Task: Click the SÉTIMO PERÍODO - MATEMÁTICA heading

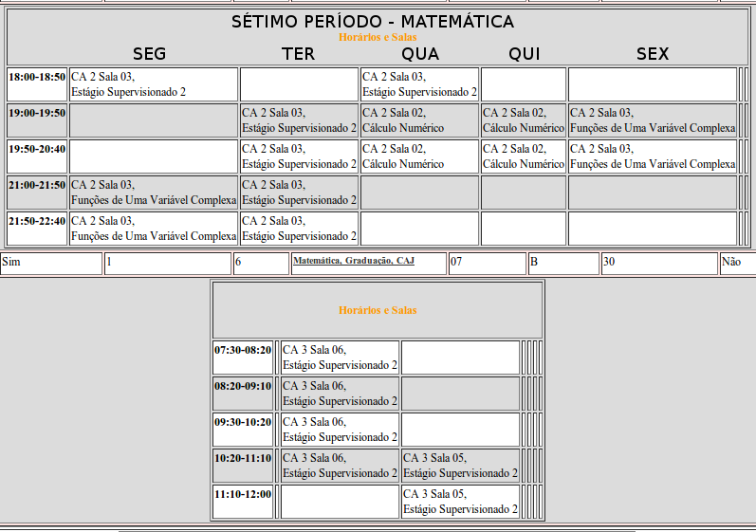Action: pyautogui.click(x=373, y=22)
